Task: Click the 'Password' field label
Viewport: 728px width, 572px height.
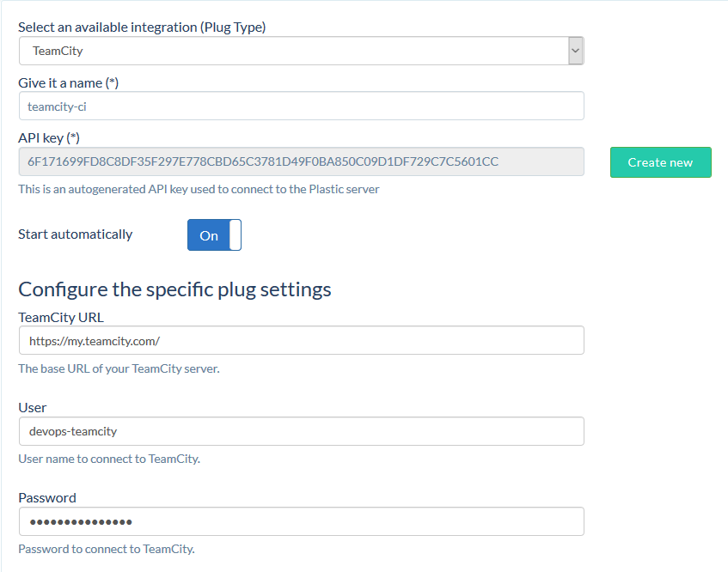Action: point(47,498)
